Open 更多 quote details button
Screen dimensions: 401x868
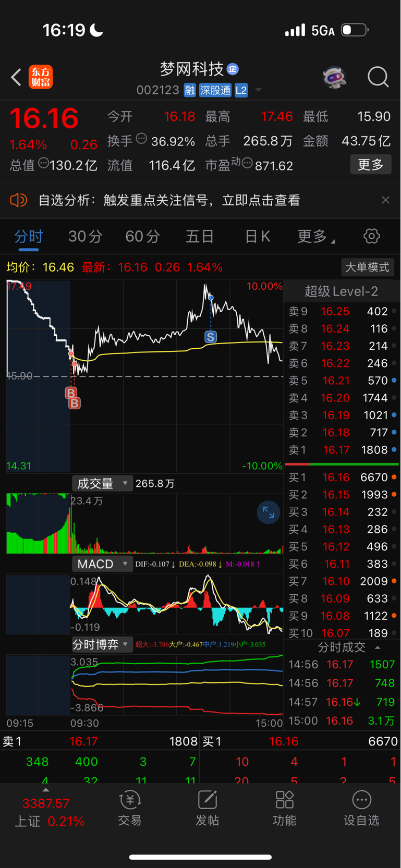[x=371, y=165]
